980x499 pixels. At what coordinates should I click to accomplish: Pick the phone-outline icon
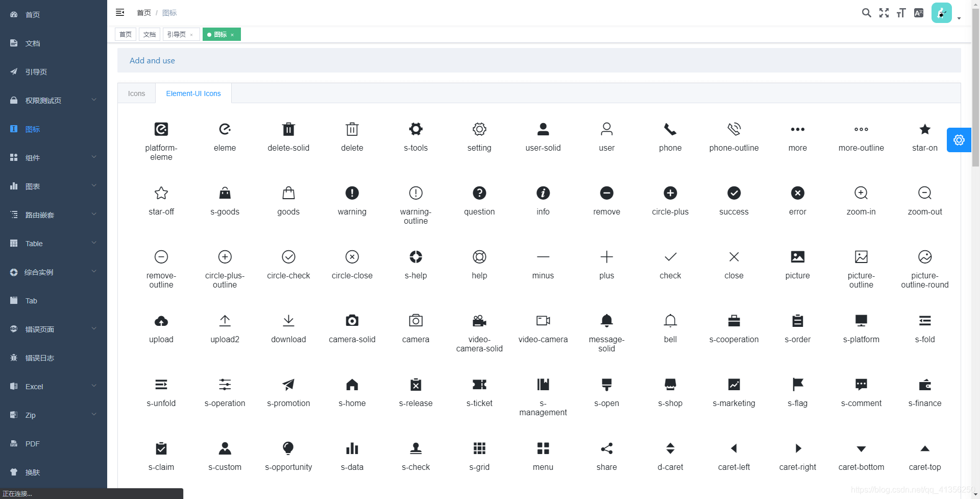click(x=734, y=129)
